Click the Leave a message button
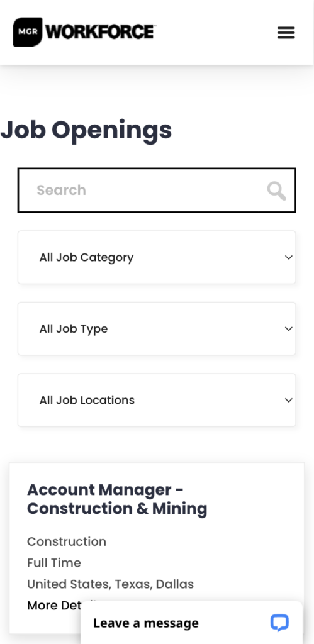Screen dimensions: 314x644 [191, 623]
